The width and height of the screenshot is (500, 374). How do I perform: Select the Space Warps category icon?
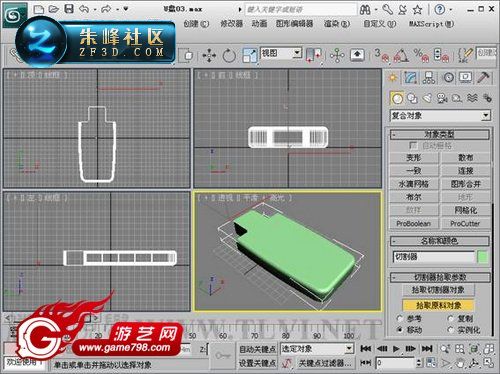[472, 98]
